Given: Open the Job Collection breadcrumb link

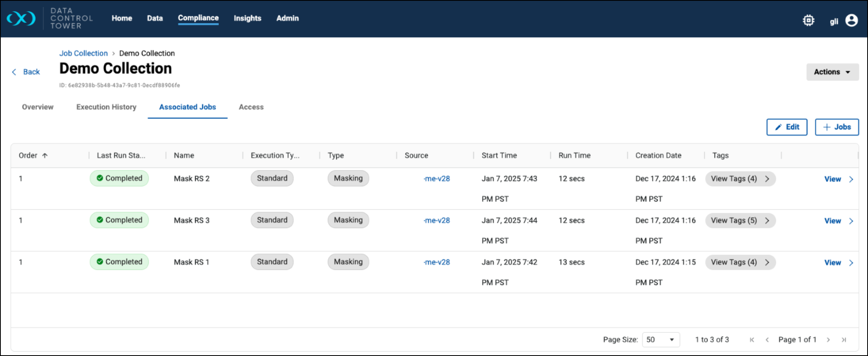Looking at the screenshot, I should pos(83,53).
